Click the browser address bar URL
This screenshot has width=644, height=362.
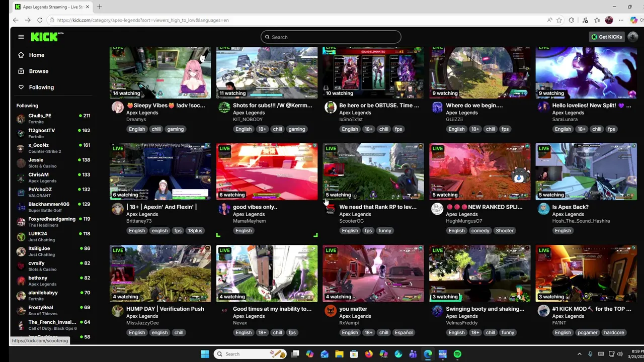[x=143, y=20]
